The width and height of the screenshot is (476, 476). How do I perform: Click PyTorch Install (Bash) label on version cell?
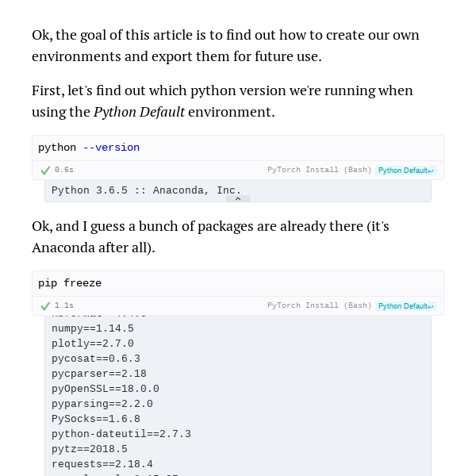pos(320,170)
